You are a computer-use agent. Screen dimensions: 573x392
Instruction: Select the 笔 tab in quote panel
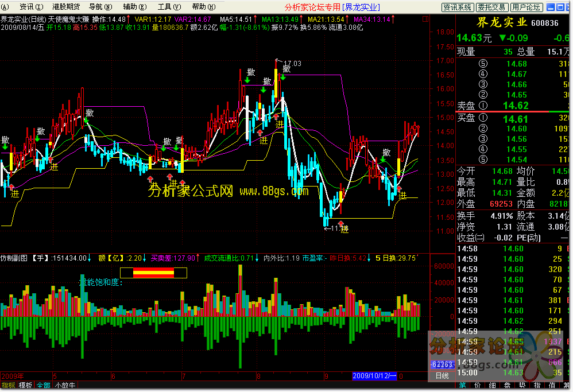pos(462,385)
